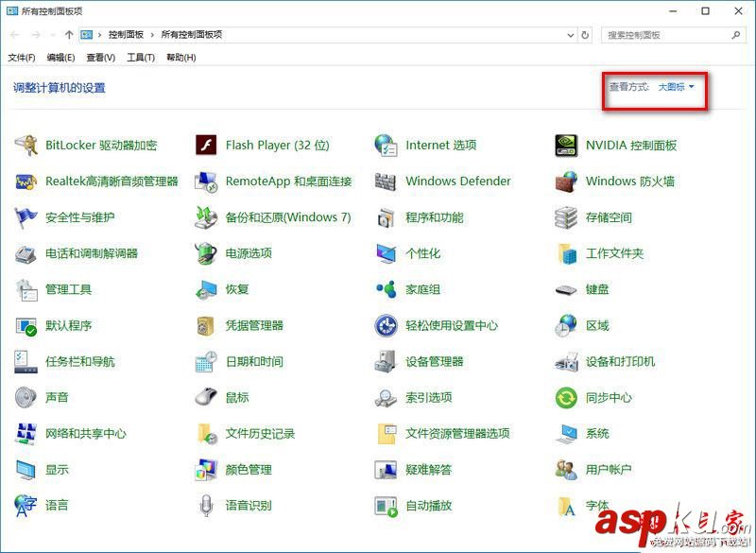756x553 pixels.
Task: Click the Flash Player (32 位) icon
Action: tap(206, 146)
